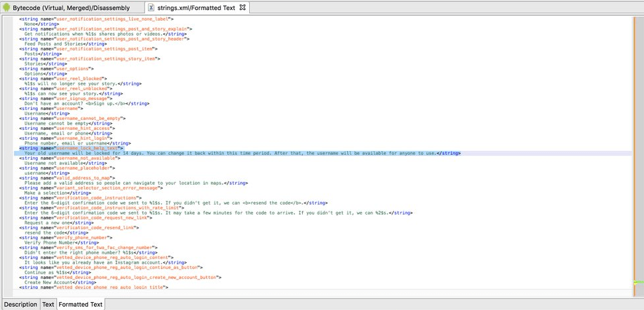Click the highlighted username_lock_help_text name

(87, 148)
